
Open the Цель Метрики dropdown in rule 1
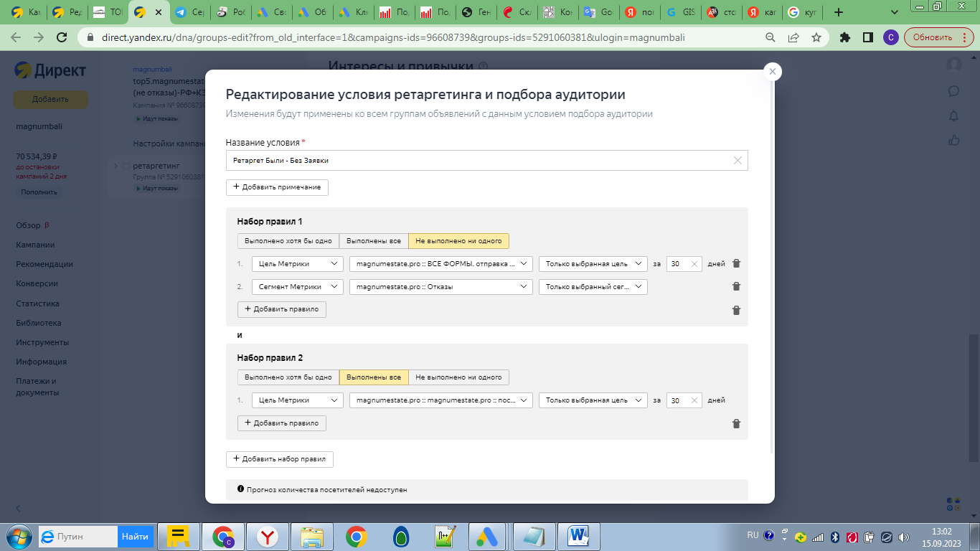pos(298,263)
